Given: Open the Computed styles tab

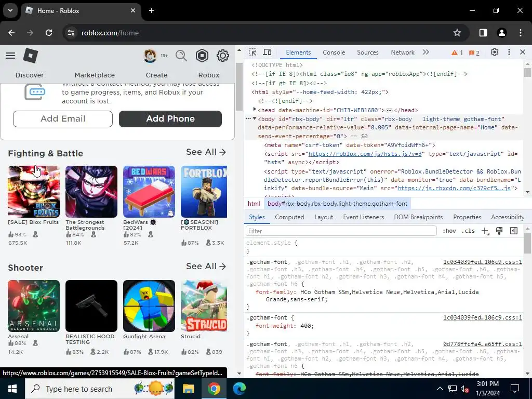Looking at the screenshot, I should 289,217.
